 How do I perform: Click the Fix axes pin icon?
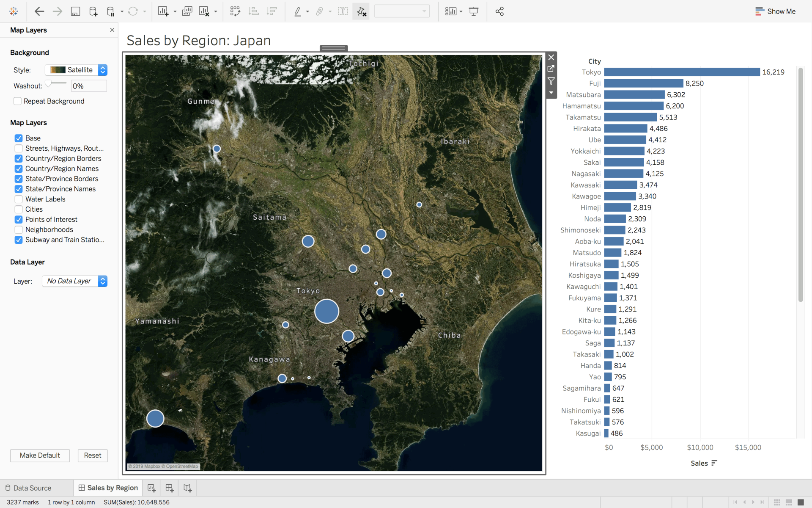tap(361, 11)
